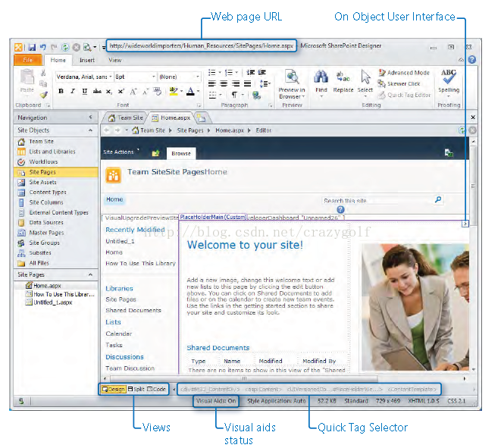The width and height of the screenshot is (501, 448).
Task: Switch to the Insert ribbon tab
Action: tap(87, 60)
